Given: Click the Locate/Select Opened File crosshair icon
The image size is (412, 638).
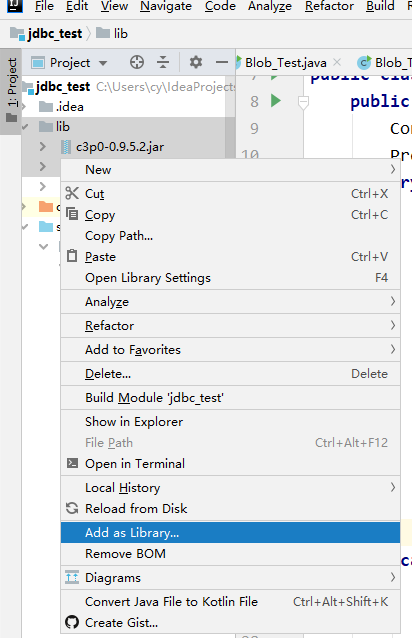Looking at the screenshot, I should (137, 63).
